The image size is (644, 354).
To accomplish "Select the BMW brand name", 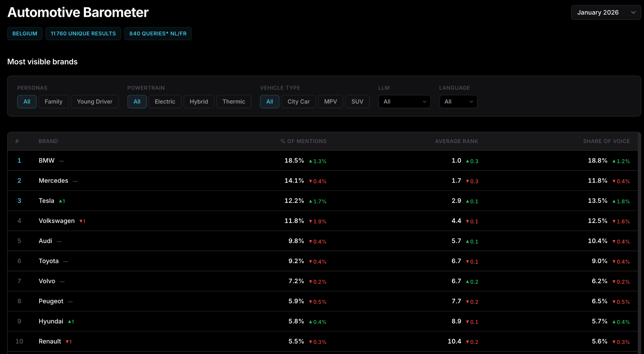I will [x=47, y=161].
